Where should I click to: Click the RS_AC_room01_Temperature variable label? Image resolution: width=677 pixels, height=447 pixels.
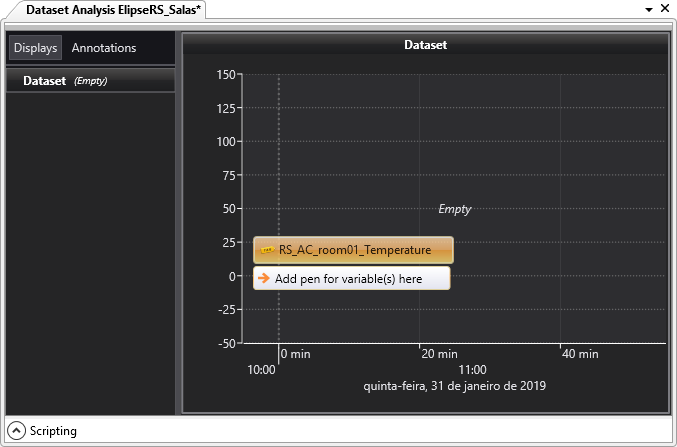354,250
